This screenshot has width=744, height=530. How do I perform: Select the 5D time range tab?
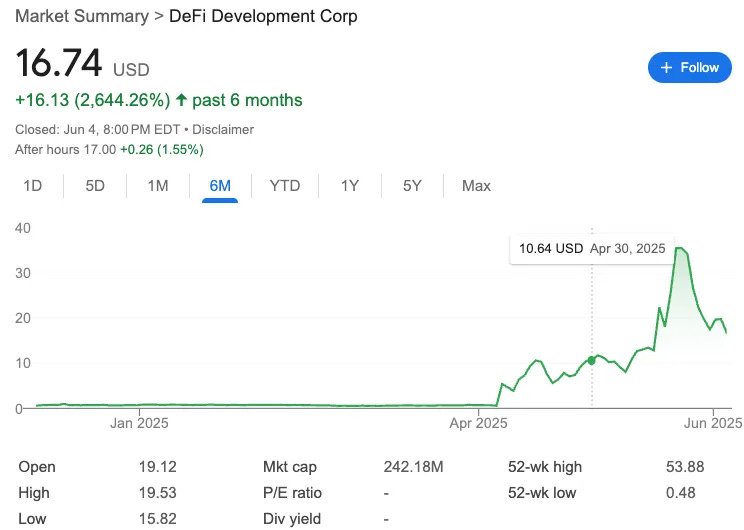click(x=95, y=186)
